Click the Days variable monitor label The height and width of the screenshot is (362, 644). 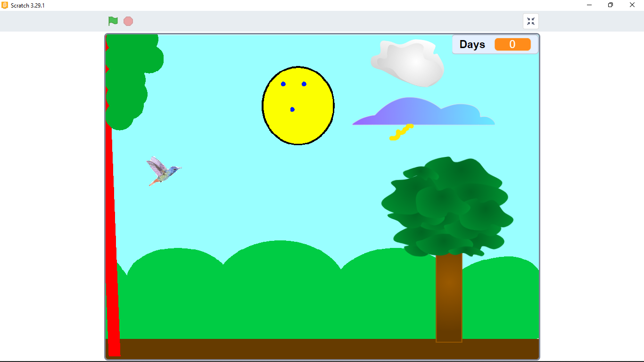click(x=472, y=44)
